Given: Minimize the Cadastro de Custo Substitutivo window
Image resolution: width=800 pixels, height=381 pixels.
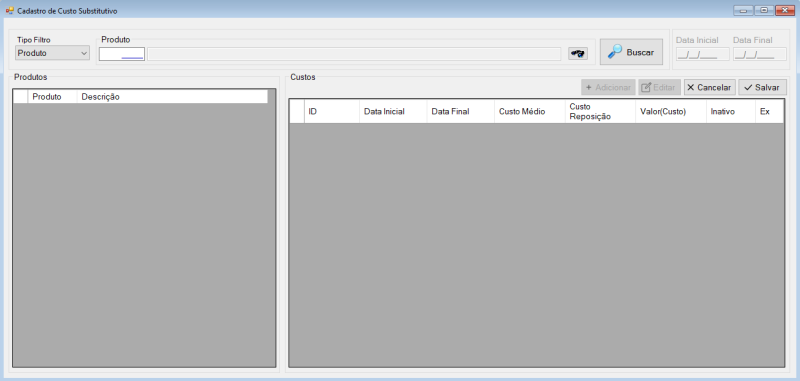Looking at the screenshot, I should tap(743, 10).
